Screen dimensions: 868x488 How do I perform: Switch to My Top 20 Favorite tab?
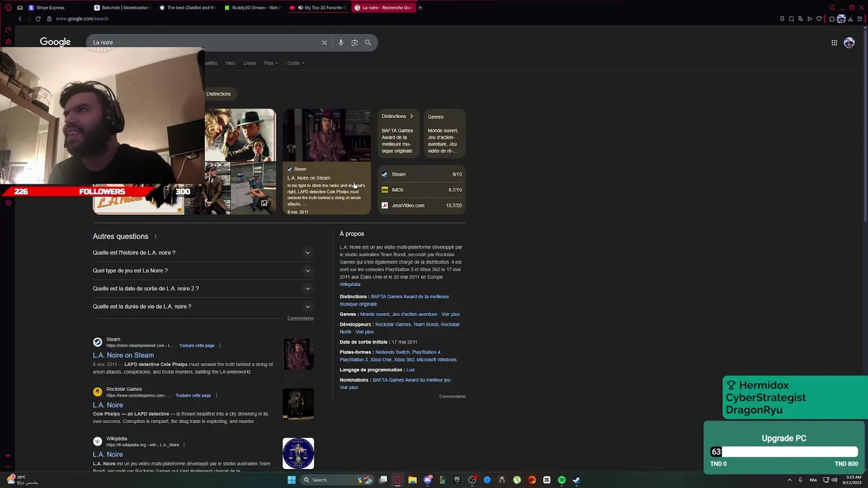click(320, 7)
